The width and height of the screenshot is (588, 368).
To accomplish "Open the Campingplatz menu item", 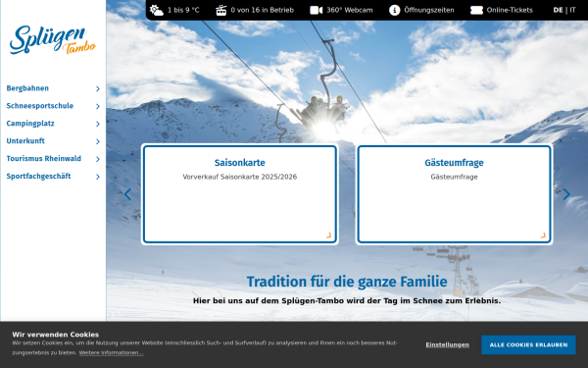I will tap(30, 124).
